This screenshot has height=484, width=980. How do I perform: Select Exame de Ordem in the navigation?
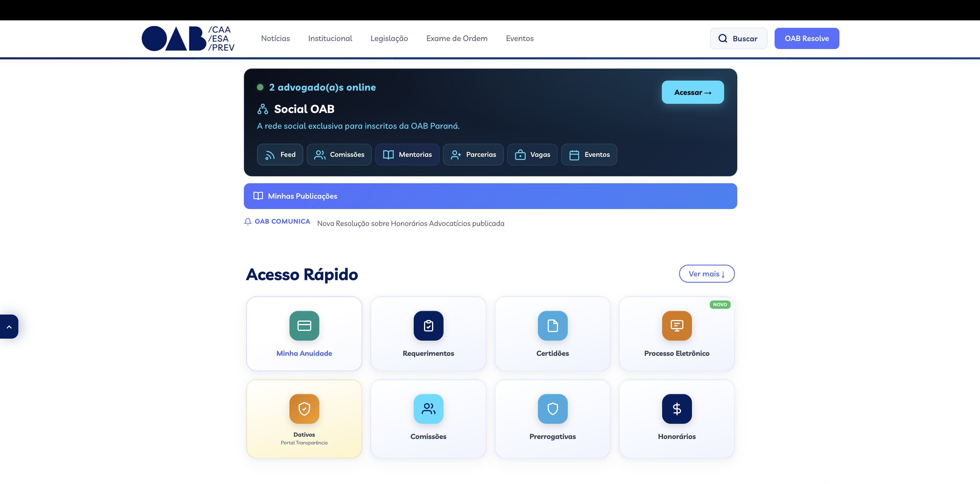tap(456, 38)
